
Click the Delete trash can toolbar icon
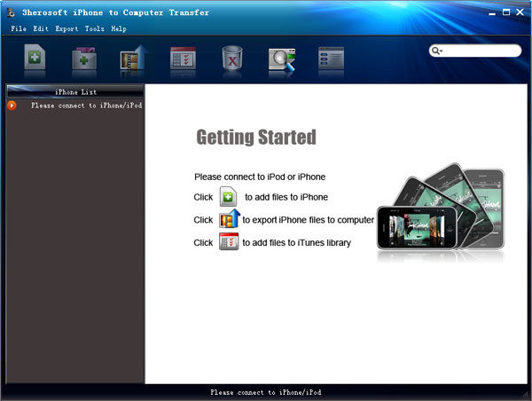point(232,58)
